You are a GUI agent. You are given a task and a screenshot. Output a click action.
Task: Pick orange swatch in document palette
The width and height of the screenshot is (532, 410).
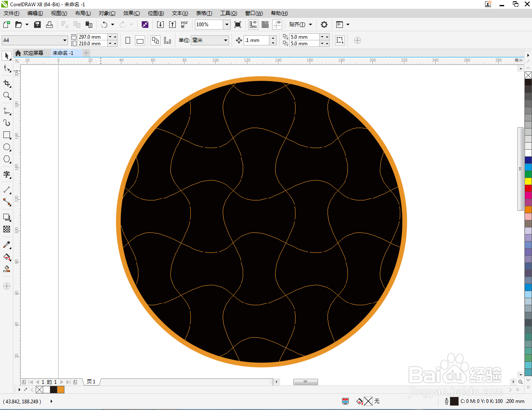click(x=61, y=390)
